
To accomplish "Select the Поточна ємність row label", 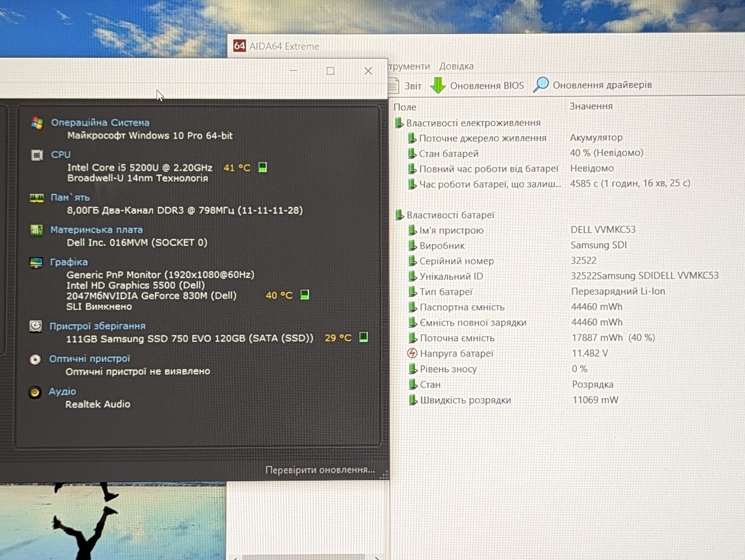I will click(457, 338).
